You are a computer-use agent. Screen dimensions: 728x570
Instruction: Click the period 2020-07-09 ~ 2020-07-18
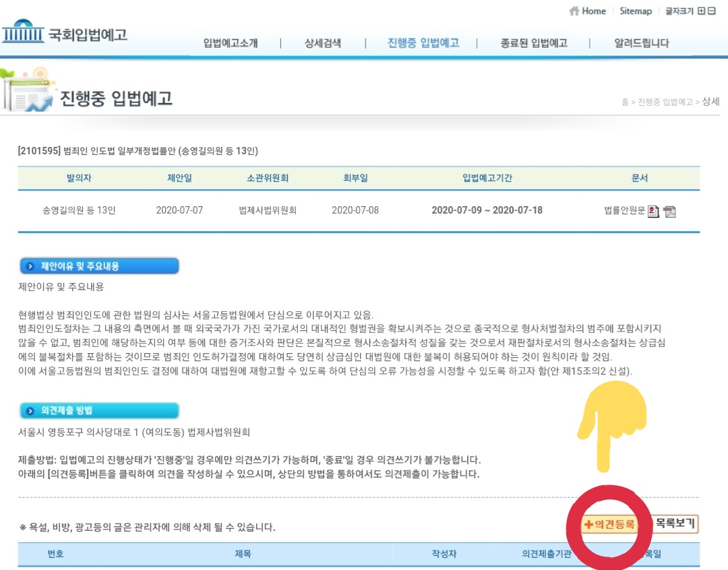coord(487,210)
